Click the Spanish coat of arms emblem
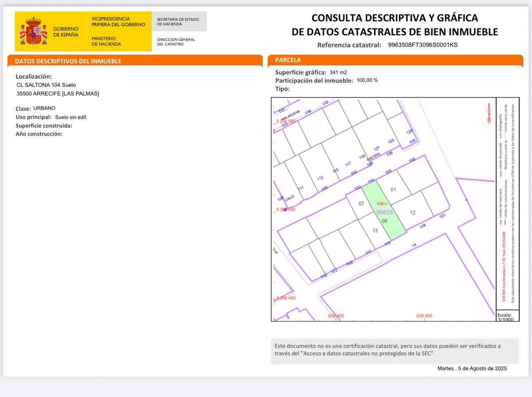532x397 pixels. coord(33,31)
